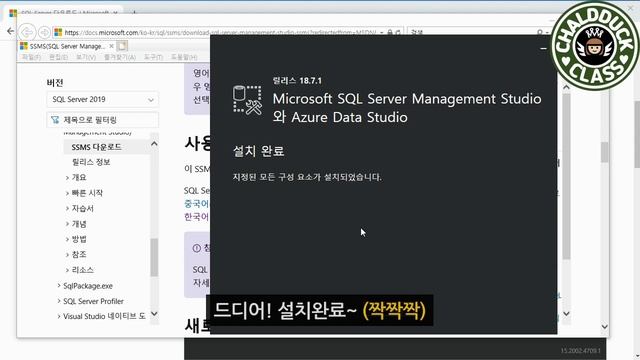Expand the 개요 tree node
Viewport: 640px width, 360px height.
click(x=67, y=178)
